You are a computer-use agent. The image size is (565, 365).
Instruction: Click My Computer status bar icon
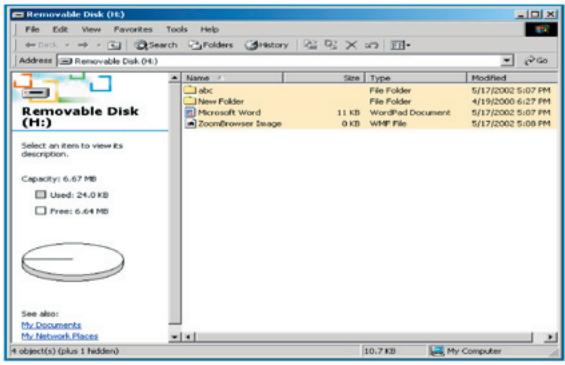437,351
